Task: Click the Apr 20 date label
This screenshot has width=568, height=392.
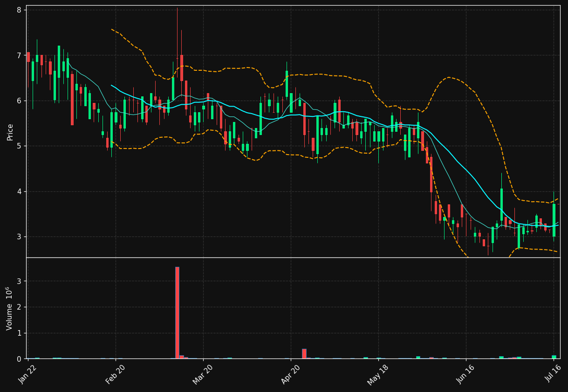Action: point(291,373)
